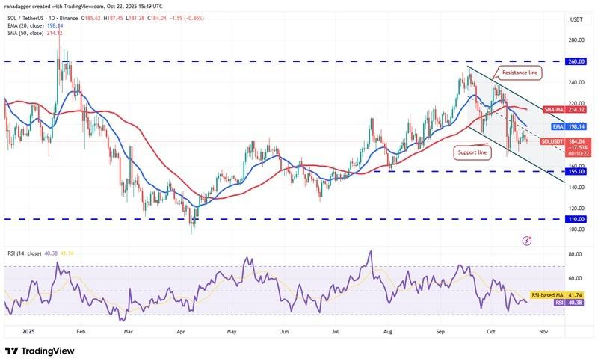
Task: Click the TradingView logo at bottom left
Action: click(40, 351)
